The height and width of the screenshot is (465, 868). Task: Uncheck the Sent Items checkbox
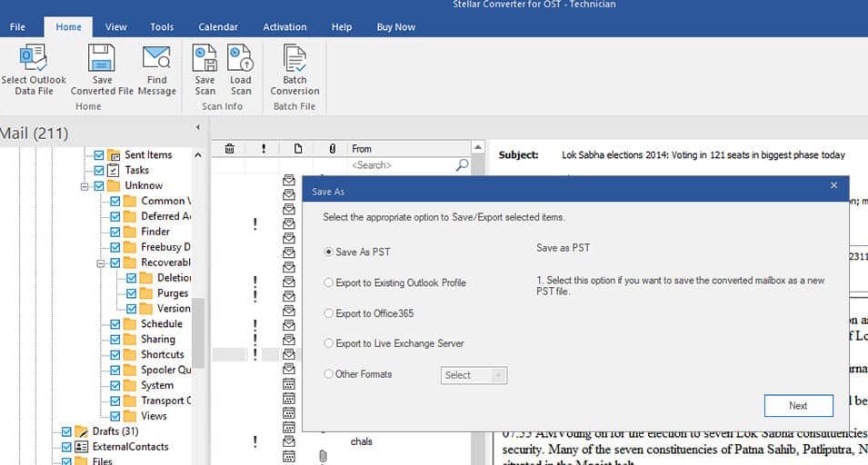pos(99,154)
